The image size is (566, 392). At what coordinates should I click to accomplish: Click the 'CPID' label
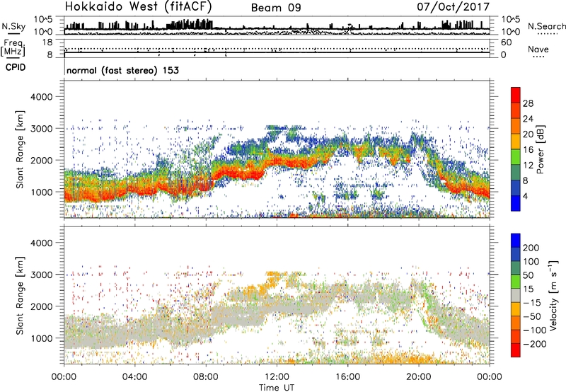click(16, 67)
